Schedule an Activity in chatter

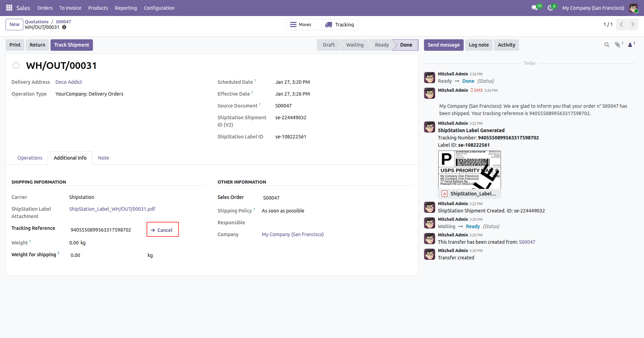[506, 45]
